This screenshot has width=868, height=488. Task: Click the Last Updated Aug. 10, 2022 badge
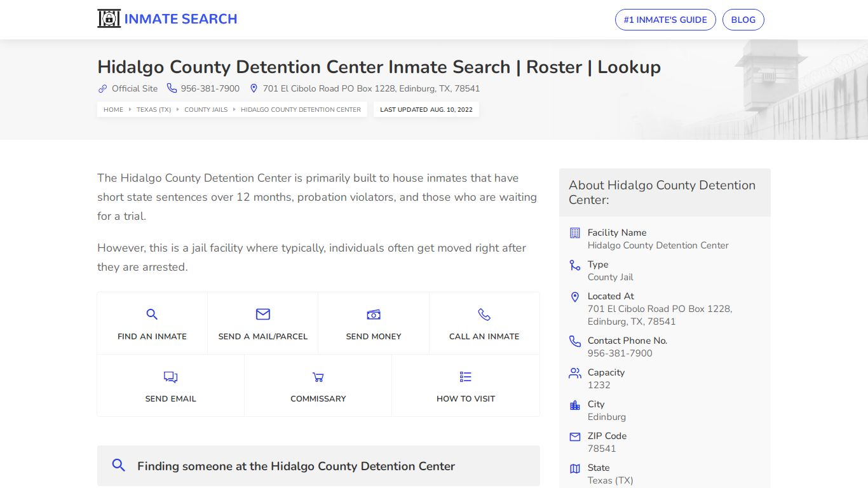pyautogui.click(x=426, y=109)
